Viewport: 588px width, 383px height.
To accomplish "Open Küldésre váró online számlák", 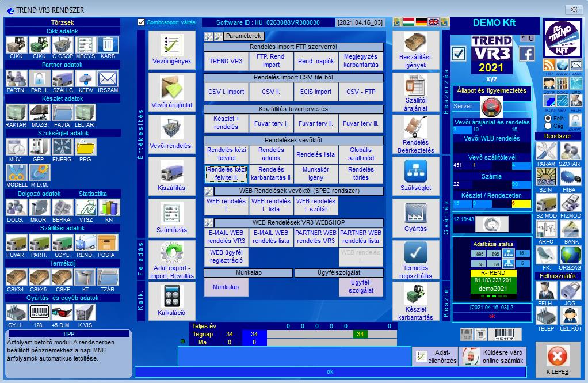I will pyautogui.click(x=492, y=357).
